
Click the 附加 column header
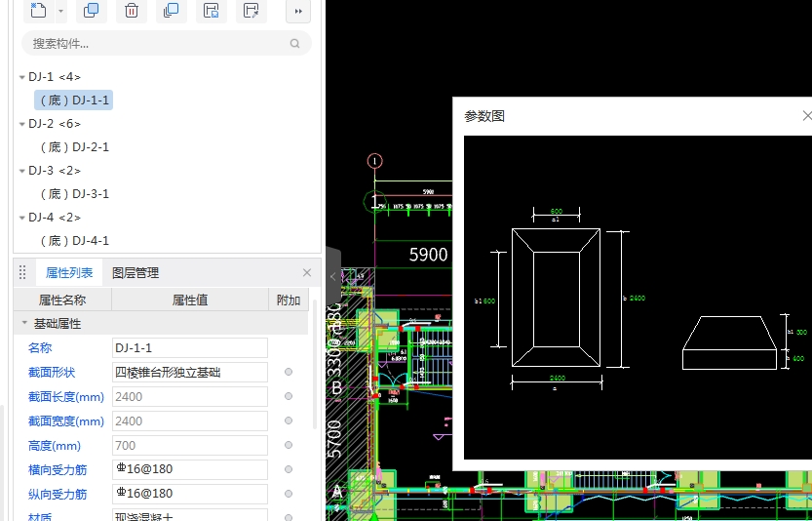(x=289, y=300)
